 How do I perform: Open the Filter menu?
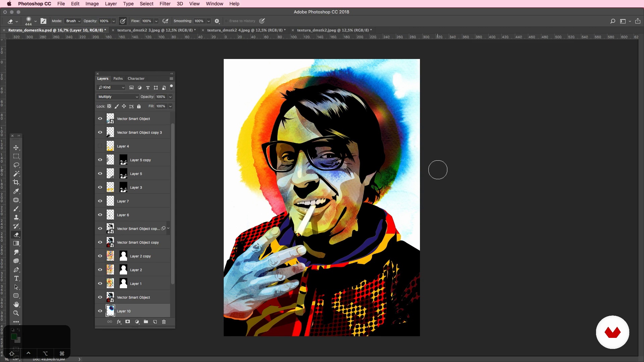[x=165, y=4]
